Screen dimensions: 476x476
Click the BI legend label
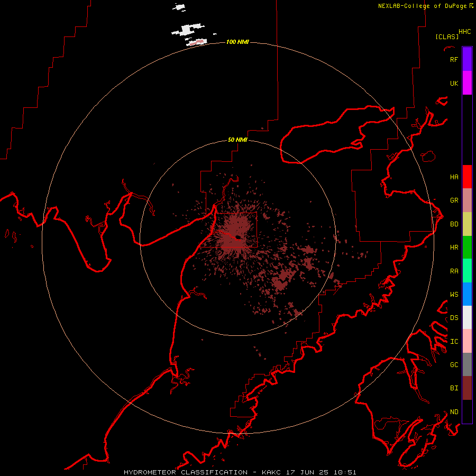coord(454,388)
